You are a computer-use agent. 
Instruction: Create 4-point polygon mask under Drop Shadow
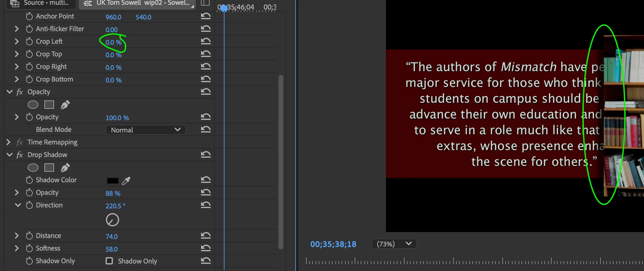(x=49, y=168)
